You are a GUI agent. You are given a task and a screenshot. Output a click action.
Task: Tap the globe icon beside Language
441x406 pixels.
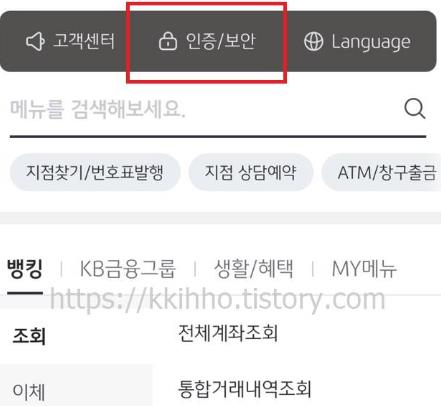pyautogui.click(x=313, y=42)
